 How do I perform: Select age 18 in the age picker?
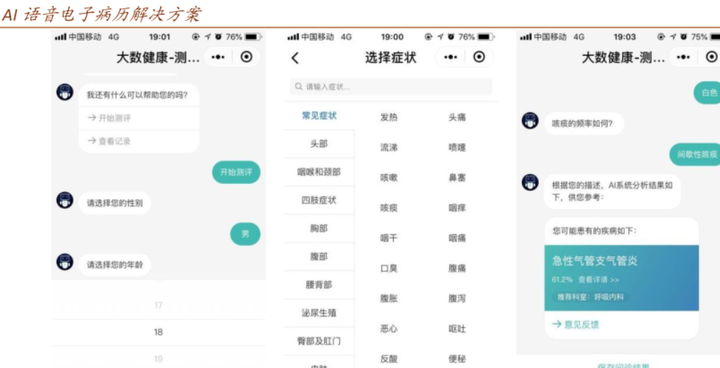click(158, 332)
